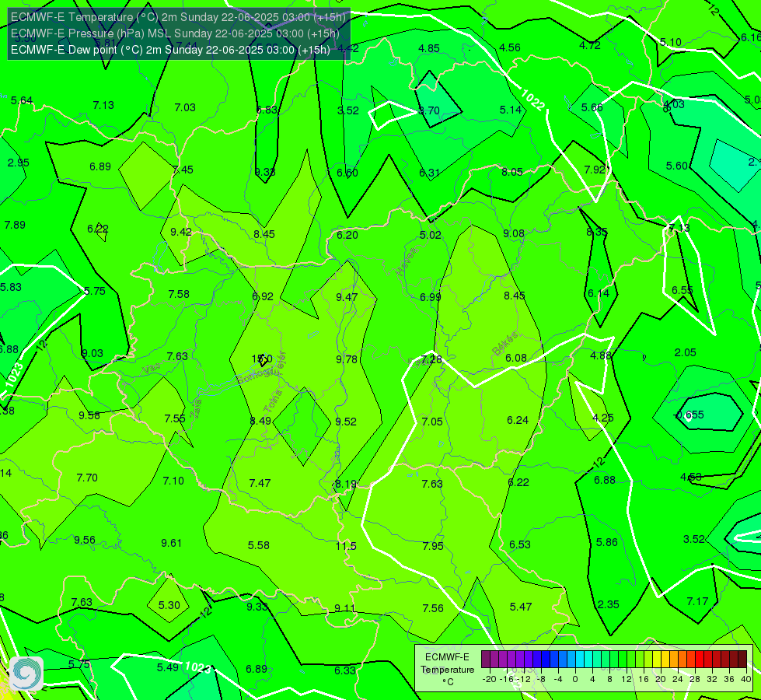Click the Békés county label
Viewport: 761px width, 700px height.
point(504,344)
